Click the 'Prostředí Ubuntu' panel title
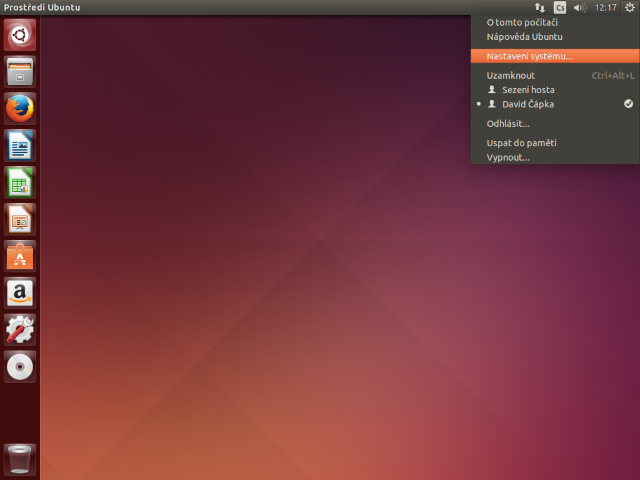 click(42, 7)
